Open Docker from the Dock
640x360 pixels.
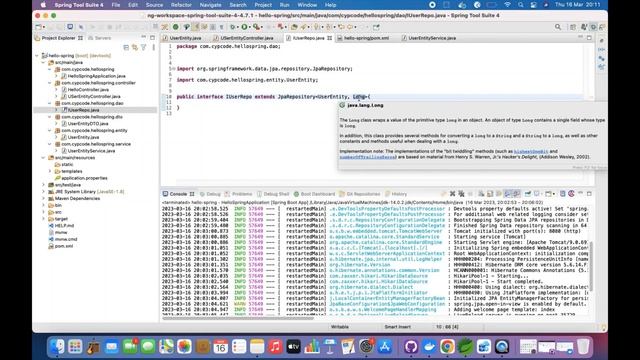429,347
